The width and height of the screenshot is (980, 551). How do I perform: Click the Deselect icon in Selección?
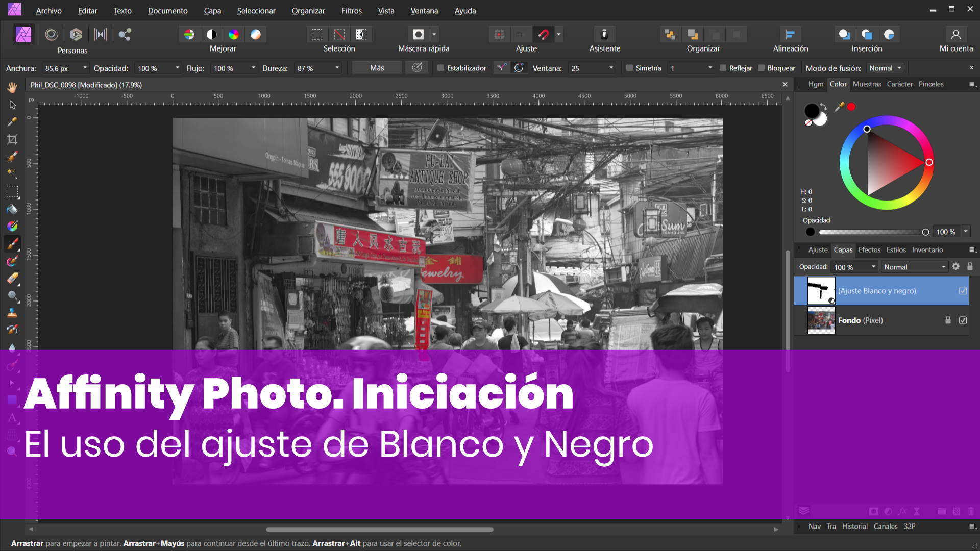click(x=339, y=34)
